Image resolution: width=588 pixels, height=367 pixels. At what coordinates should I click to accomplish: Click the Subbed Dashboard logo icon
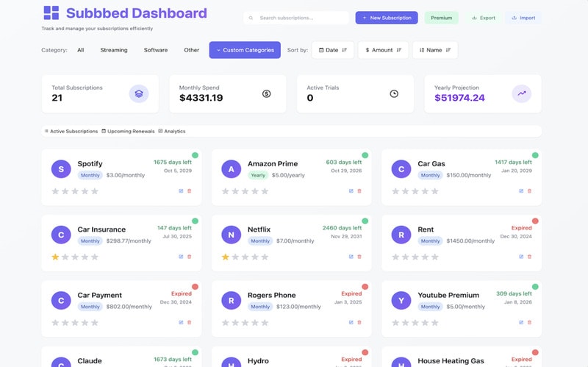(x=51, y=13)
